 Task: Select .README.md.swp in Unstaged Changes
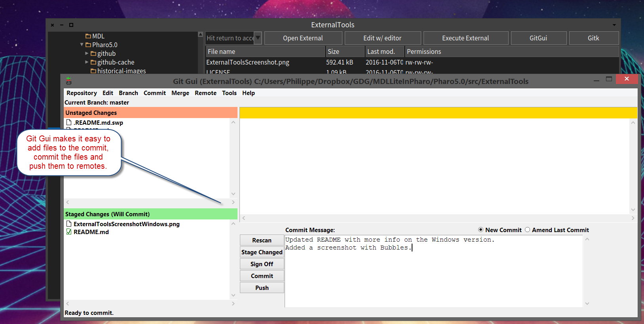[98, 123]
